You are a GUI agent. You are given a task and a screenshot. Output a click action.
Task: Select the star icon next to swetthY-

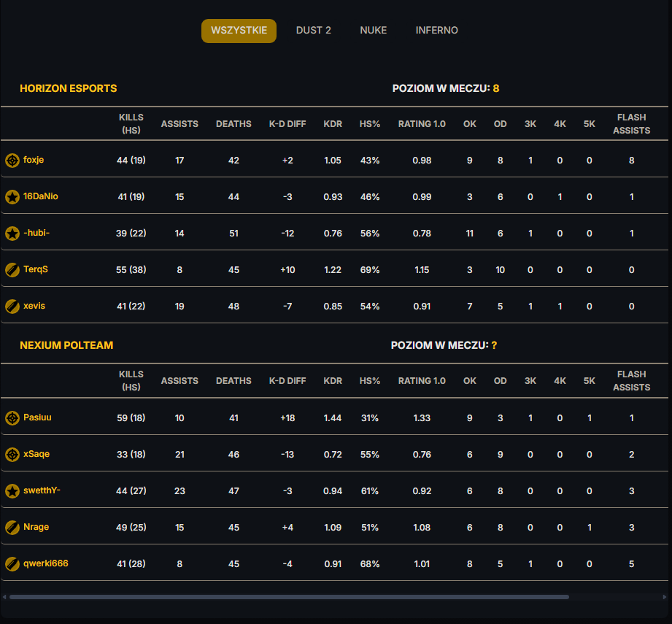click(x=12, y=490)
